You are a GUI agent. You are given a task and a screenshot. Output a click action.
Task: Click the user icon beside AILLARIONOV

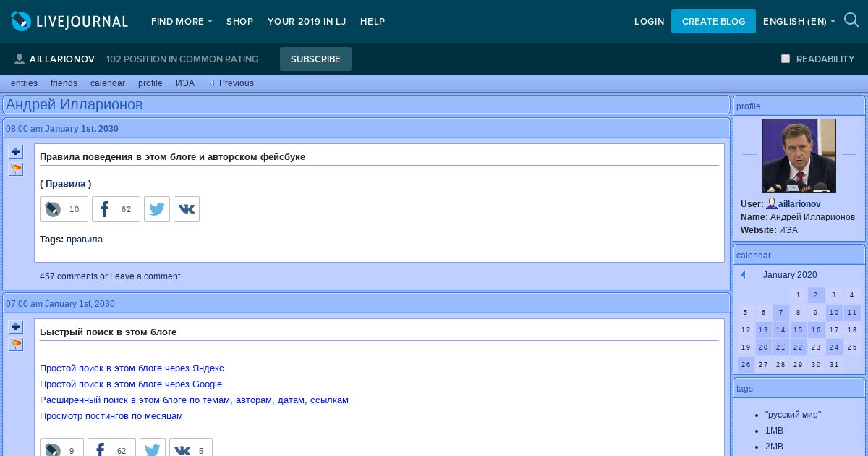(20, 59)
